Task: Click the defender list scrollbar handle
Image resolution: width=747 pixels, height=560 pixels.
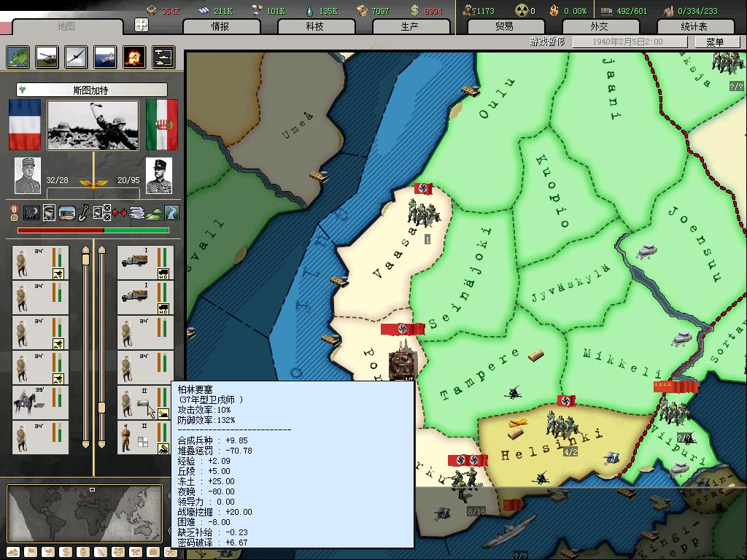Action: [x=102, y=408]
